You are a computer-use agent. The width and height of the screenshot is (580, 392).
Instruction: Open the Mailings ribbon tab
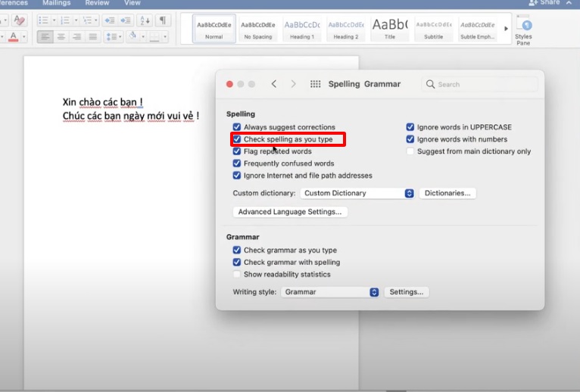click(56, 3)
